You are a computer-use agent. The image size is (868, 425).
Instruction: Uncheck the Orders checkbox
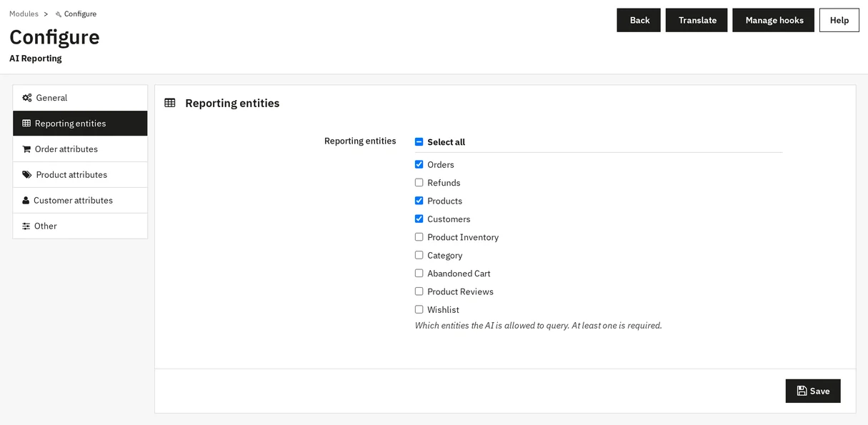(419, 164)
